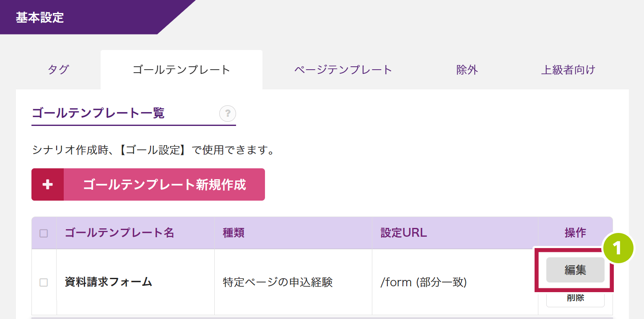Select the 資料請求フォーム template name
Screen dimensions: 644x319
click(108, 282)
